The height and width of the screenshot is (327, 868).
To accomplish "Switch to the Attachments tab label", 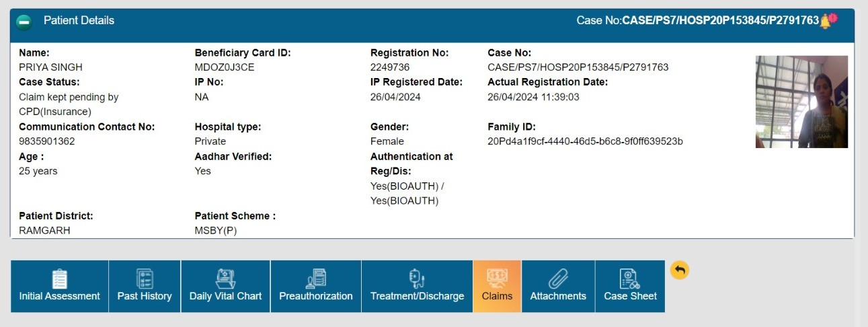I will 558,296.
